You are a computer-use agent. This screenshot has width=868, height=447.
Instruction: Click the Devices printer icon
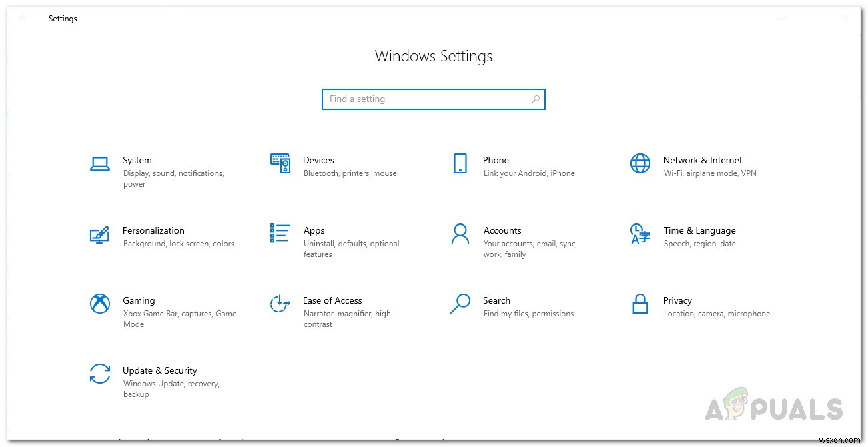[x=280, y=163]
